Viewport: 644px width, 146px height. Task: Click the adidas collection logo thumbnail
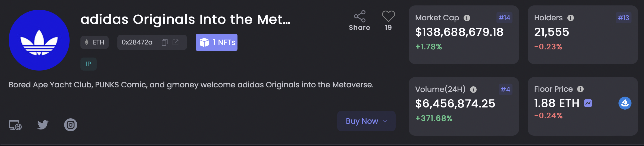(39, 40)
